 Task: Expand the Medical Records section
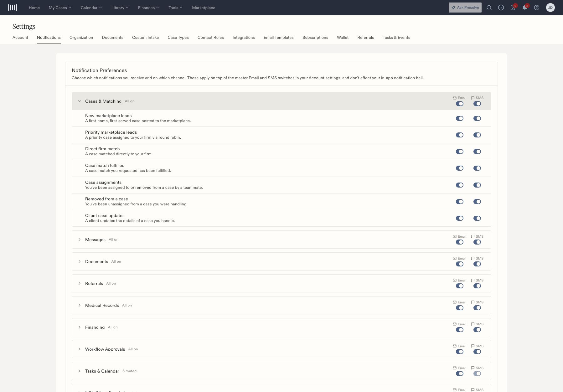click(x=80, y=305)
